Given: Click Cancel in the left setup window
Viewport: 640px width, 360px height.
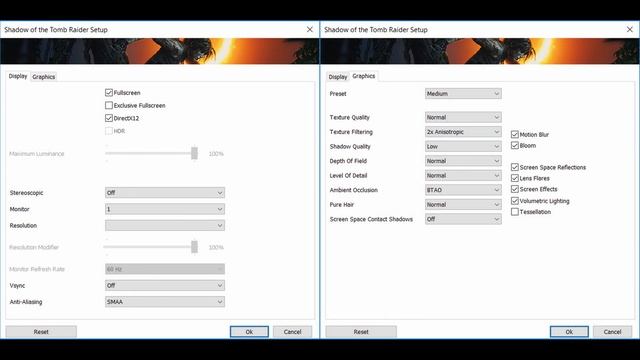Looking at the screenshot, I should tap(292, 332).
